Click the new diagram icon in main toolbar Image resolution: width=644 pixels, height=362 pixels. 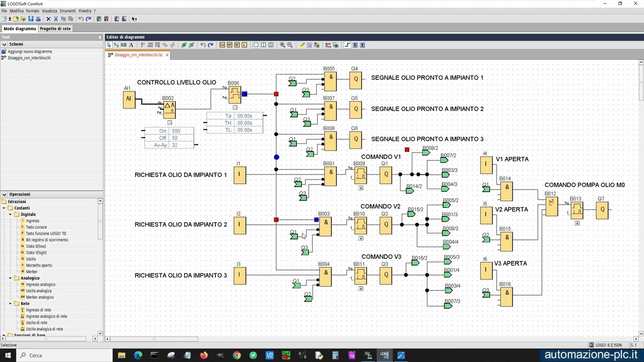tap(4, 19)
